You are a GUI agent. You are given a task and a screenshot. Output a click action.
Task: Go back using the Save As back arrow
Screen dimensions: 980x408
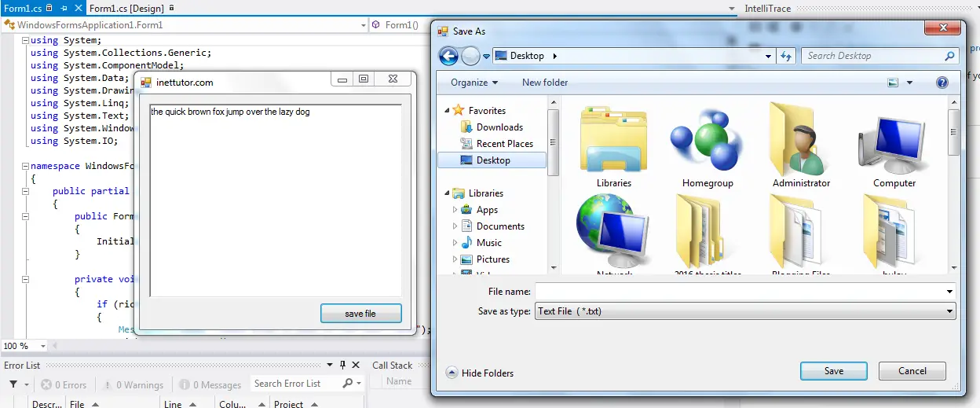pyautogui.click(x=448, y=56)
